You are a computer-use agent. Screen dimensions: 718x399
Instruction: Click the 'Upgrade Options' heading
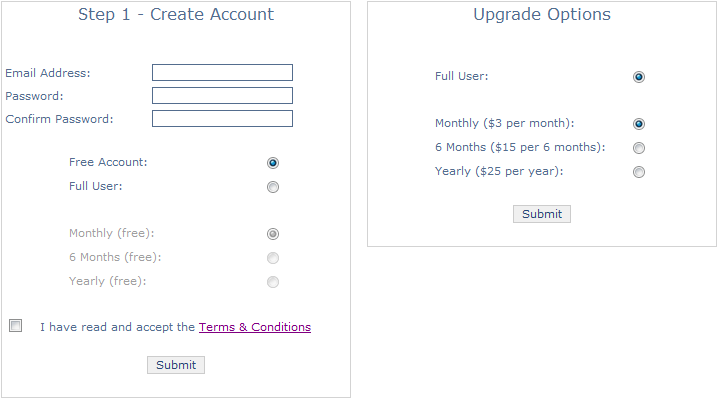point(542,14)
